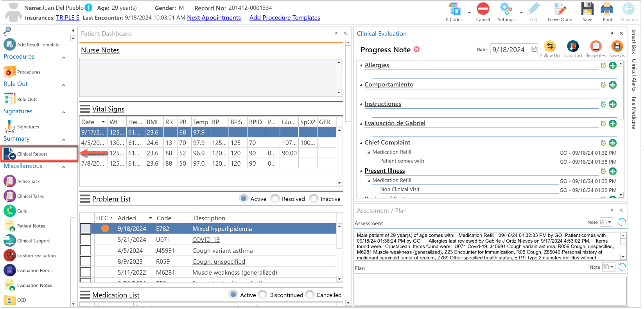Image resolution: width=644 pixels, height=309 pixels.
Task: Check the box for COVID-19 problem row
Action: click(x=85, y=239)
